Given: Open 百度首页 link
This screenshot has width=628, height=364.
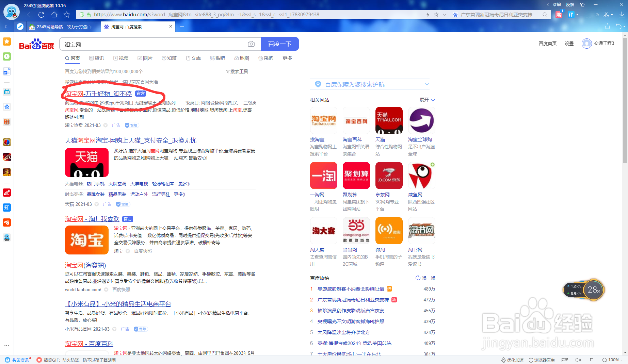Looking at the screenshot, I should [x=548, y=44].
